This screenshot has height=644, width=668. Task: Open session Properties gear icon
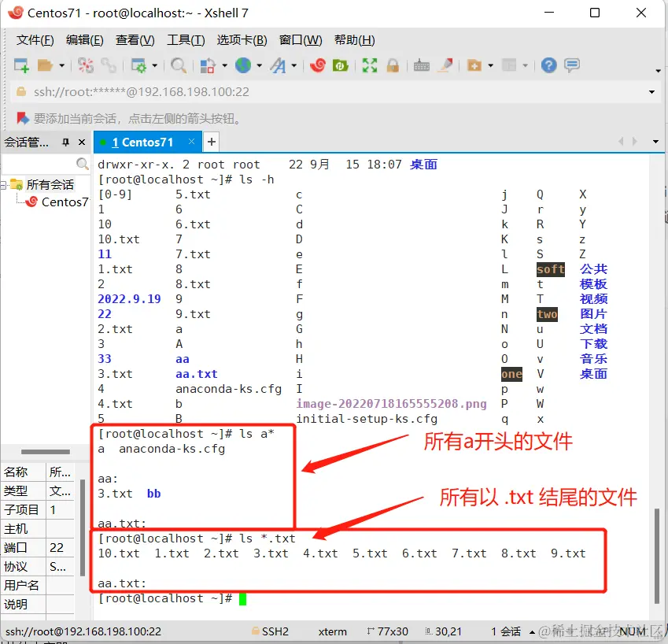point(138,65)
